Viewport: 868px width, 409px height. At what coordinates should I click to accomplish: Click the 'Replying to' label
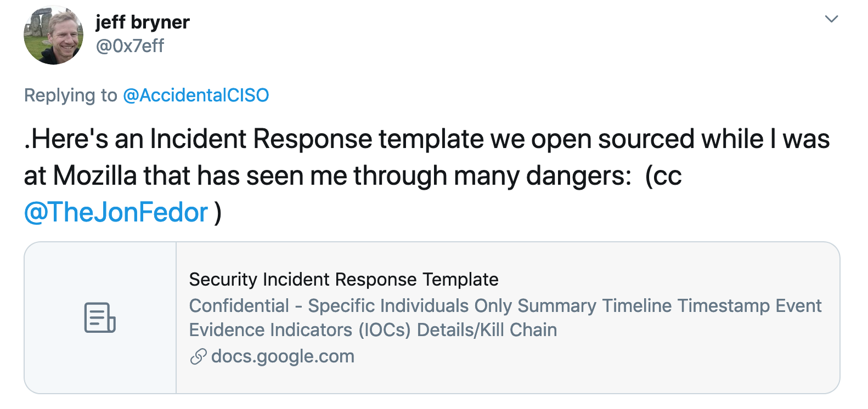(x=71, y=95)
